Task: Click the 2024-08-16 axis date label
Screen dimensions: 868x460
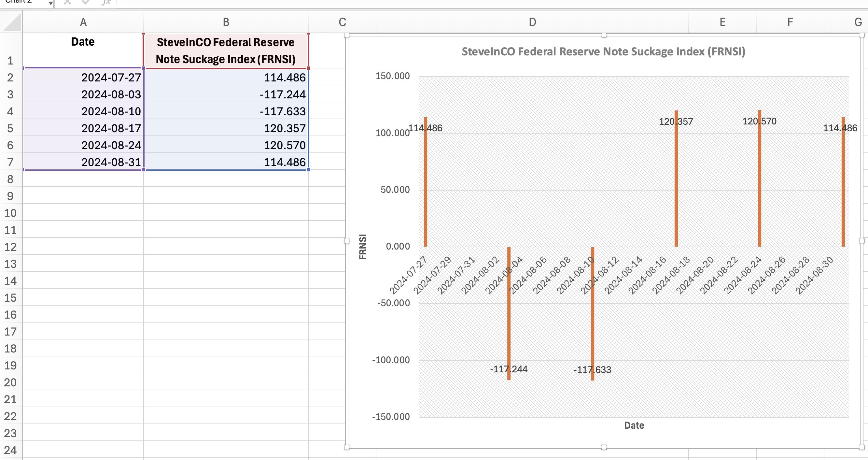Action: click(647, 275)
